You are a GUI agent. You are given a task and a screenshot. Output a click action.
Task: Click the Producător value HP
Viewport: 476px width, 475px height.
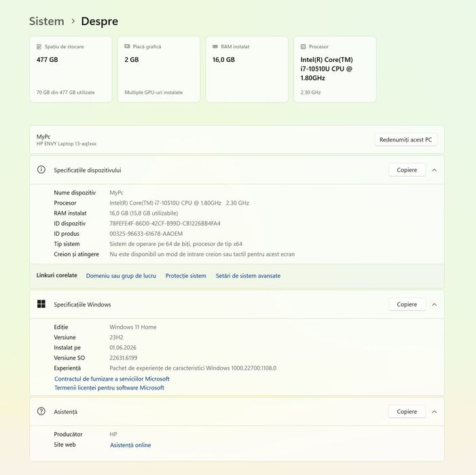[x=113, y=434]
